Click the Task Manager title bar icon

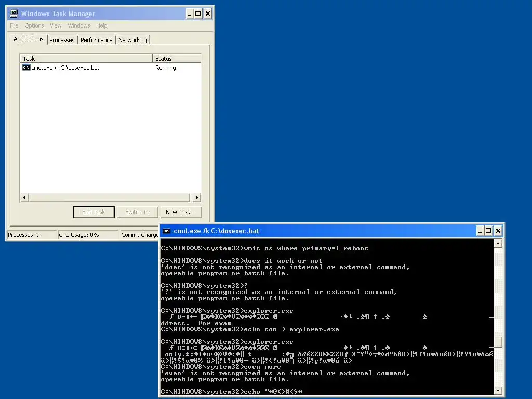[14, 14]
